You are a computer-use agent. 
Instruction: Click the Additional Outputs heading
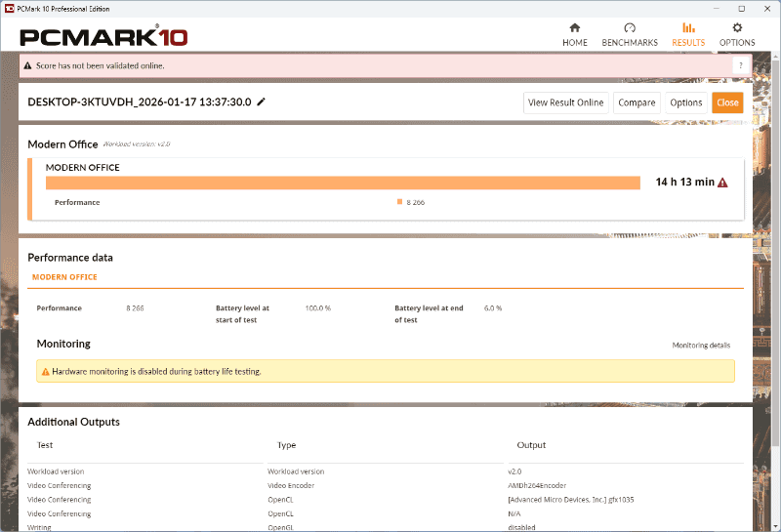[x=74, y=422]
